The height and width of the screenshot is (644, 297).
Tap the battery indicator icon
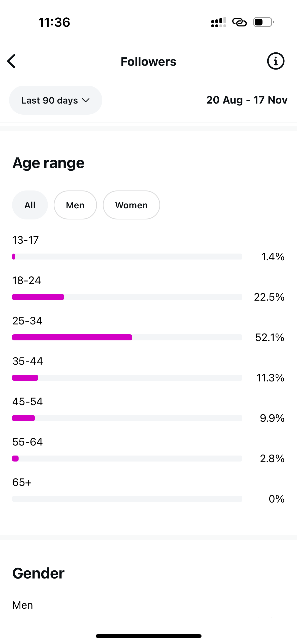pos(263,22)
